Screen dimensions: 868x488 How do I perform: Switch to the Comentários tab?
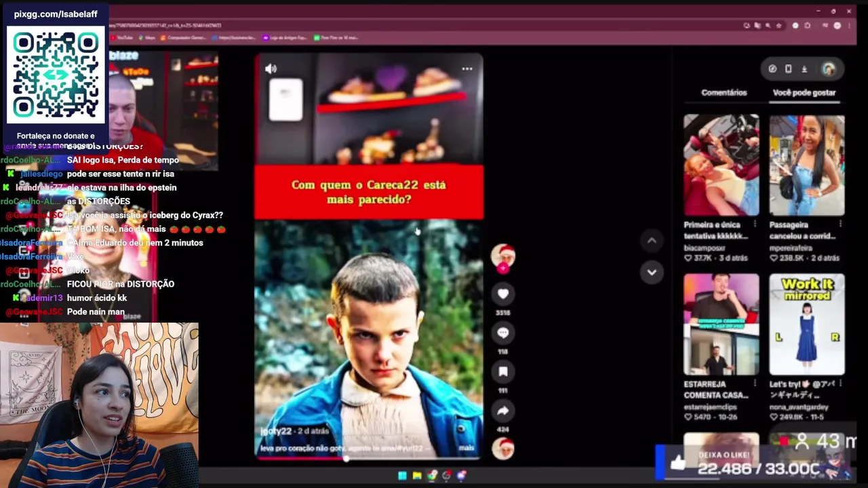point(724,93)
